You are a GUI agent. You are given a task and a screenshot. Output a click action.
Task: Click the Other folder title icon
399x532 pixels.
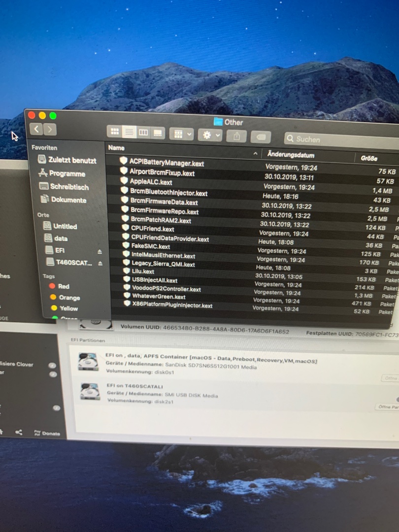pyautogui.click(x=218, y=122)
